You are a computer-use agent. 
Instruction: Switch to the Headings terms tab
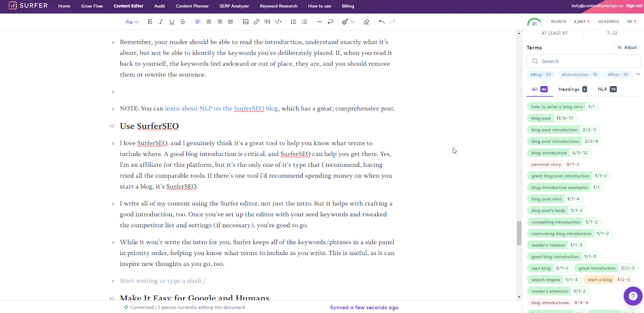pos(572,89)
